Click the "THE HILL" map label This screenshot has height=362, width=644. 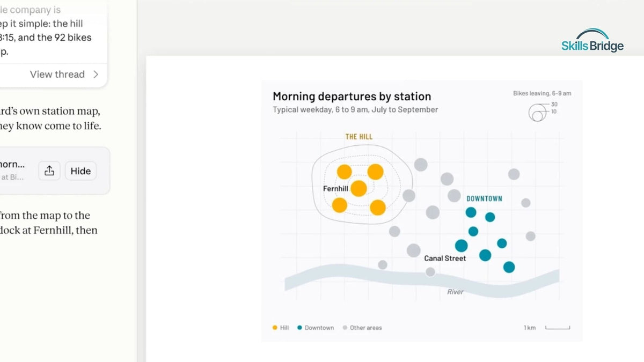coord(359,137)
